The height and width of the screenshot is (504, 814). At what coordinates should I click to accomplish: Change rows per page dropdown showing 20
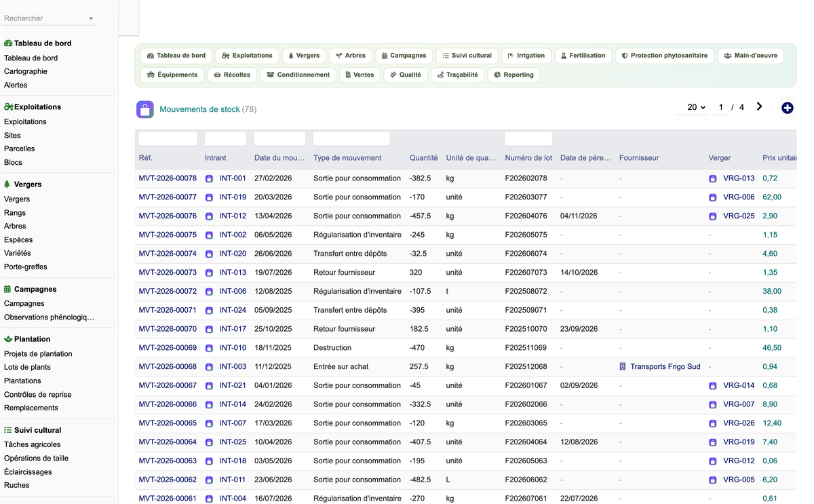click(692, 107)
